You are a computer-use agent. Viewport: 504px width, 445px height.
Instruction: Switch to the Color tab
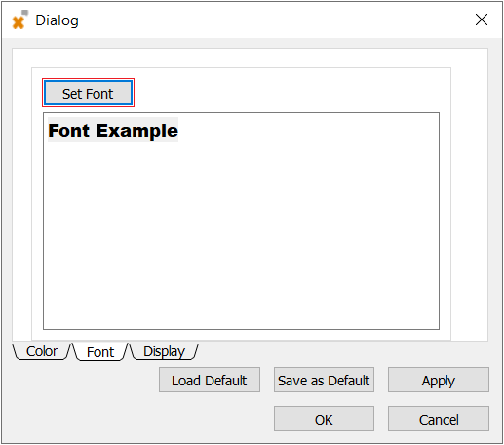[x=42, y=351]
